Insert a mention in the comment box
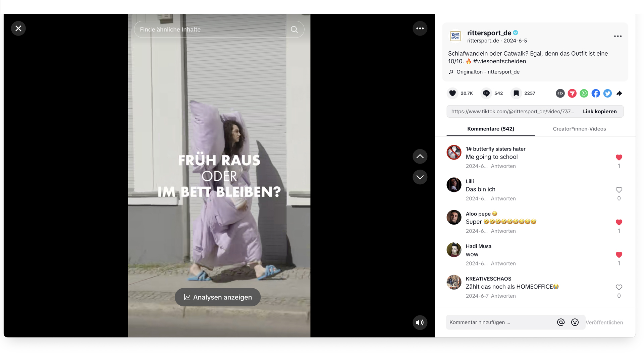The height and width of the screenshot is (362, 644). [x=560, y=322]
